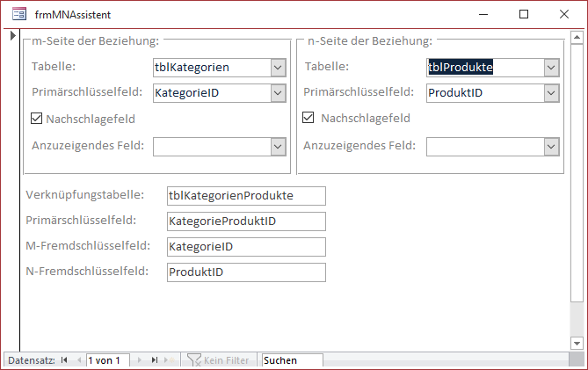Click the Datensatz label in navigation bar
The height and width of the screenshot is (370, 588).
pyautogui.click(x=32, y=360)
